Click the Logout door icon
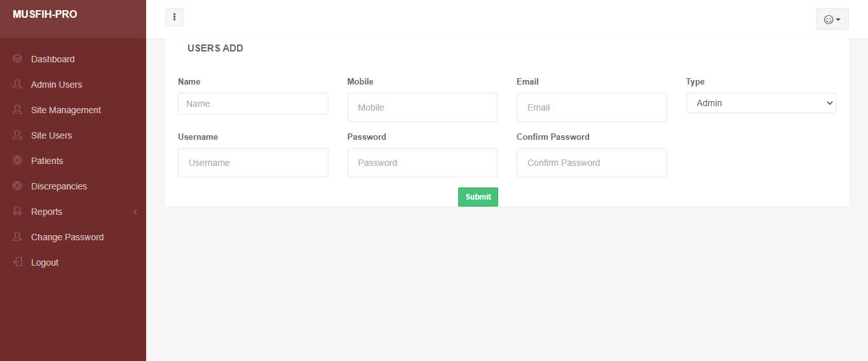The height and width of the screenshot is (361, 868). tap(17, 262)
